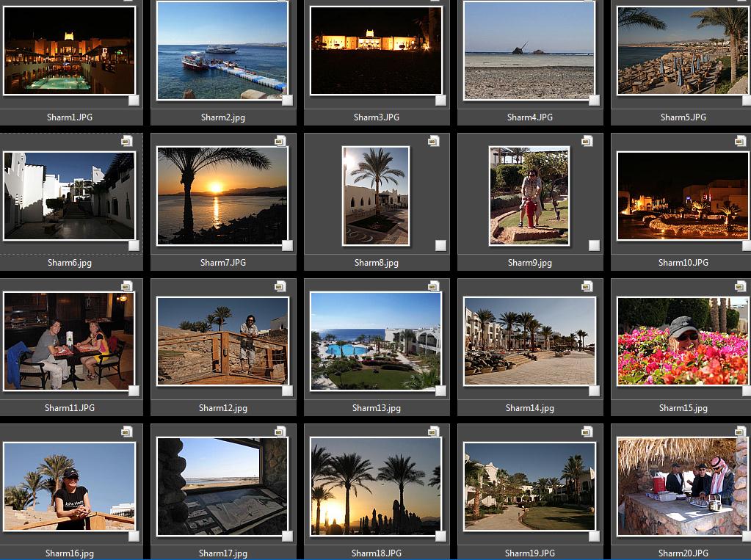Click the file name "Sharm20.JPG"
This screenshot has height=560, width=751.
pyautogui.click(x=683, y=553)
